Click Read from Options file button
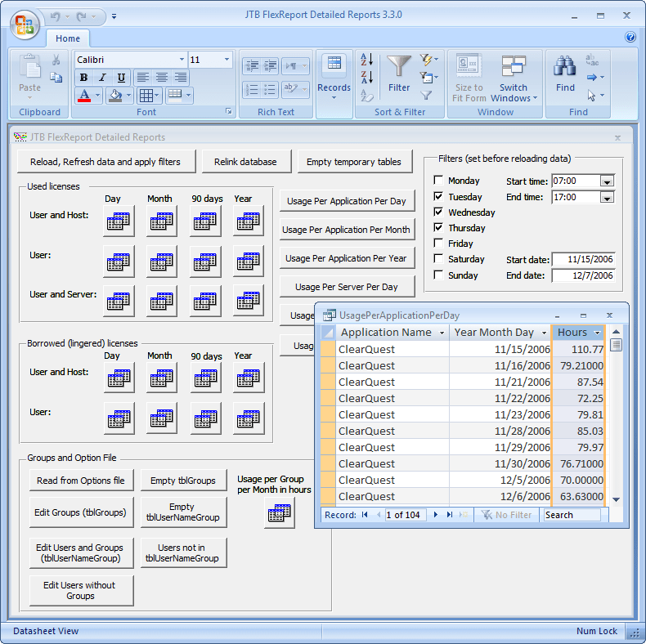646x644 pixels. [81, 481]
